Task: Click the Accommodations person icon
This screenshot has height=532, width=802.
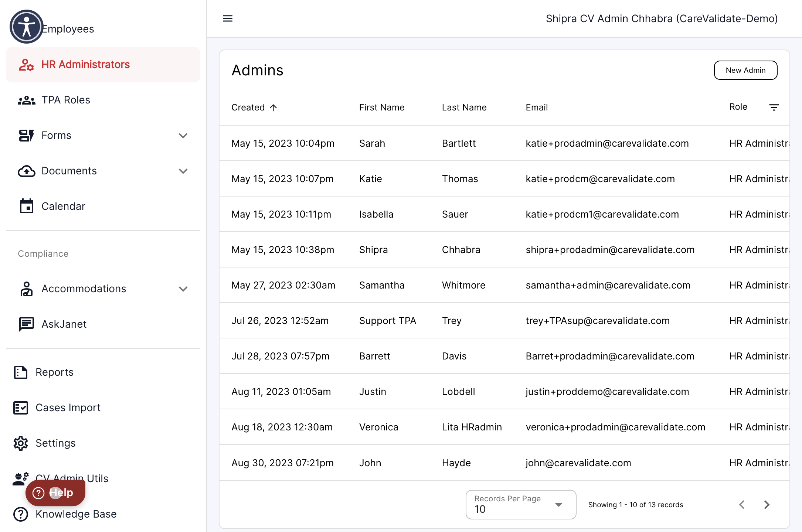Action: (26, 289)
